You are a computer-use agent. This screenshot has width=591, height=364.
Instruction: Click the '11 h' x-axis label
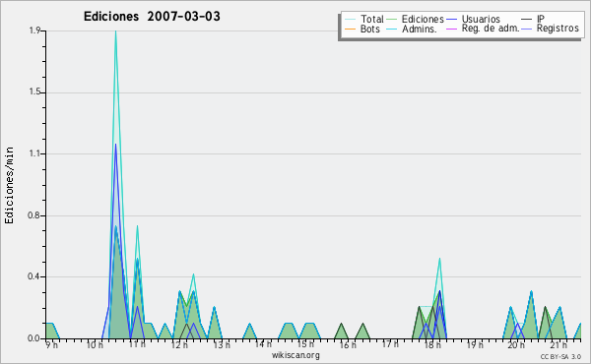pyautogui.click(x=137, y=344)
